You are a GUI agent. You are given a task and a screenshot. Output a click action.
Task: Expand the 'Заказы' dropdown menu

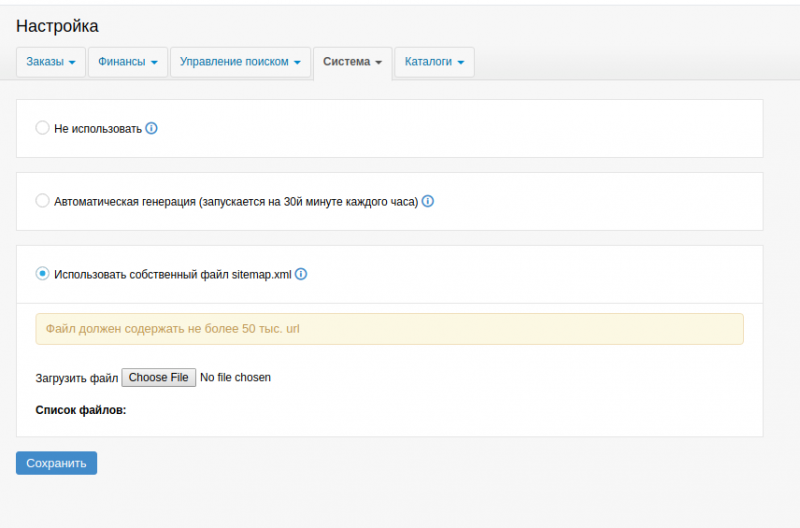tap(51, 62)
